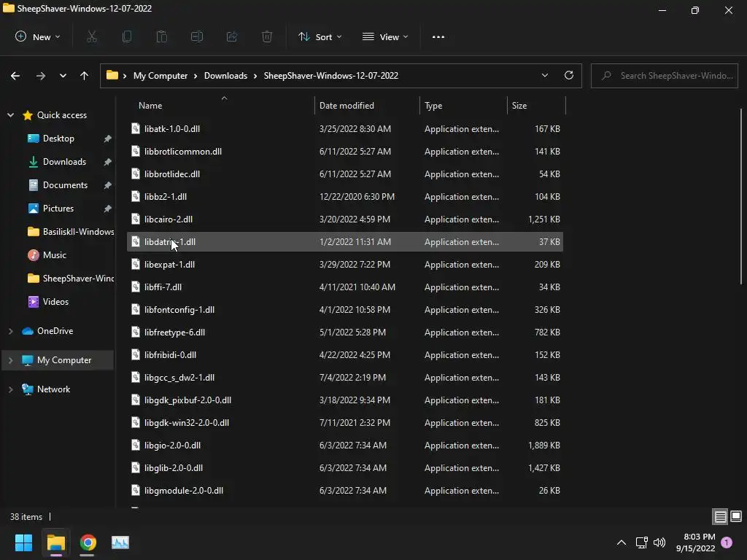
Task: Open the BasiliskII-Windows sidebar folder
Action: [71, 231]
